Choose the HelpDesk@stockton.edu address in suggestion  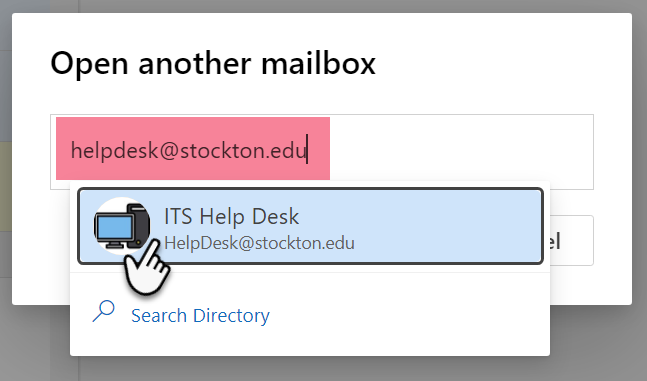tap(259, 243)
